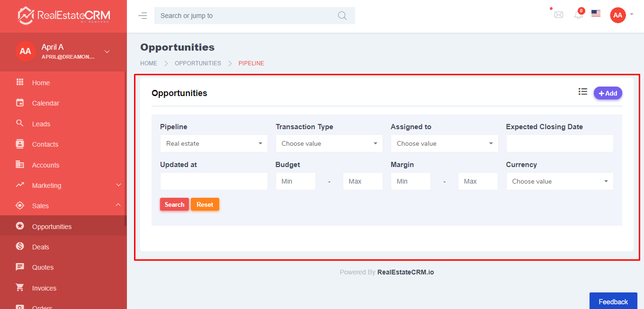Click the Expected Closing Date field
Image resolution: width=644 pixels, height=309 pixels.
(560, 143)
